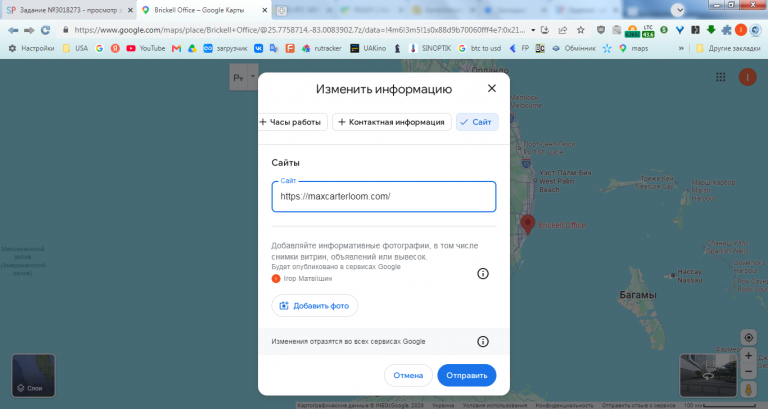The image size is (768, 409).
Task: Open the Обмінник bookmark
Action: point(574,48)
